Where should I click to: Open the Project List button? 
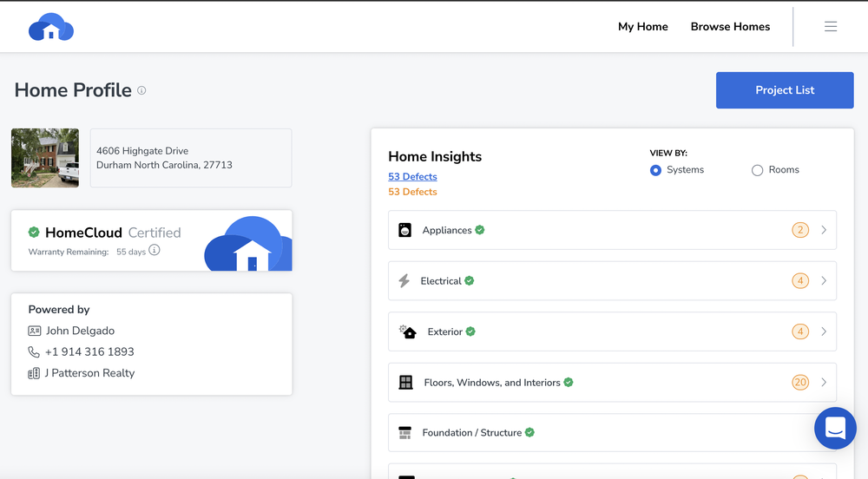pos(785,90)
